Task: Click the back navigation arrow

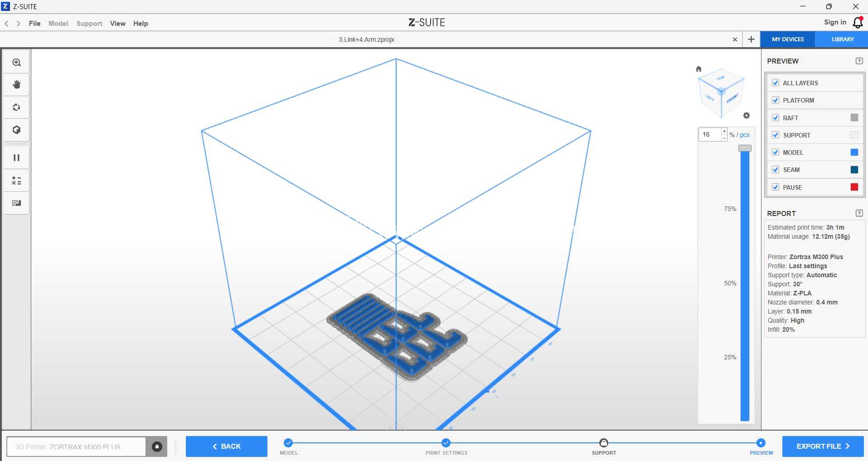Action: (x=7, y=24)
